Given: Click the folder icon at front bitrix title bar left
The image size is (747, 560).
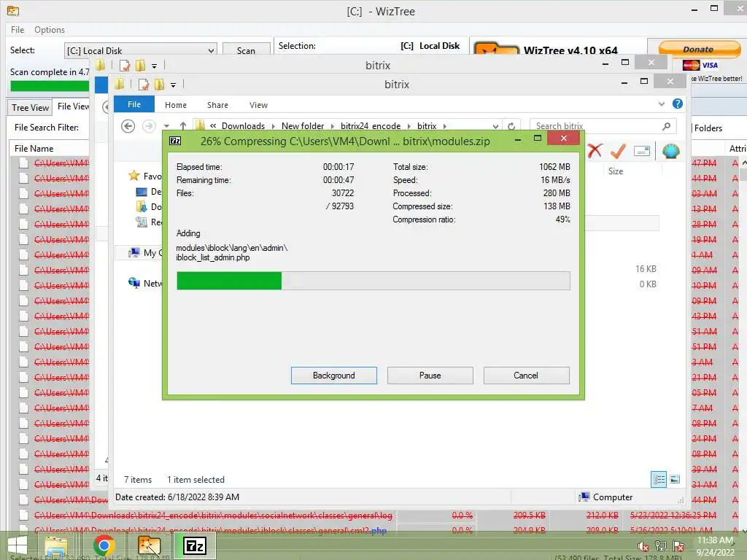Looking at the screenshot, I should 119,85.
